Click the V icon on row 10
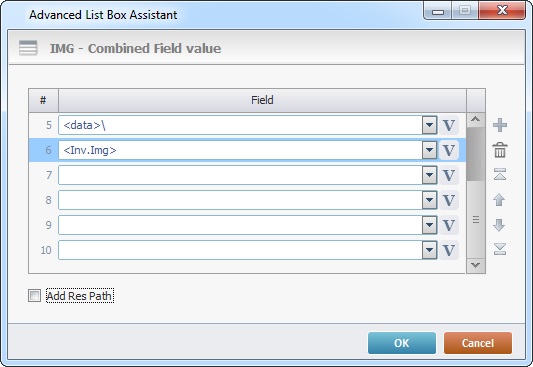 (x=449, y=250)
